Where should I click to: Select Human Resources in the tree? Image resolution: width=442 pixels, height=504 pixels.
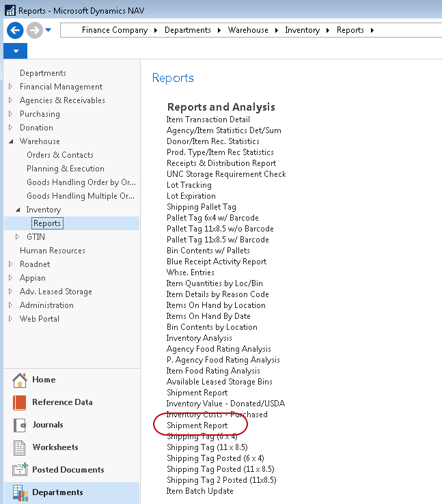[x=53, y=251]
